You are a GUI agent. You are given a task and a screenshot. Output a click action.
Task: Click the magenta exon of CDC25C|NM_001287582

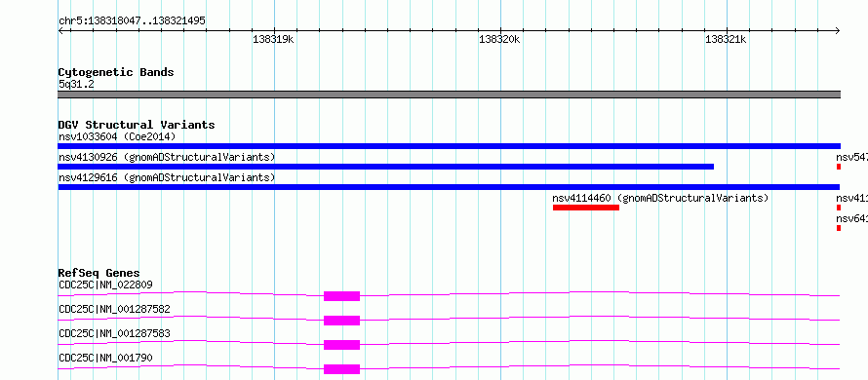point(341,321)
